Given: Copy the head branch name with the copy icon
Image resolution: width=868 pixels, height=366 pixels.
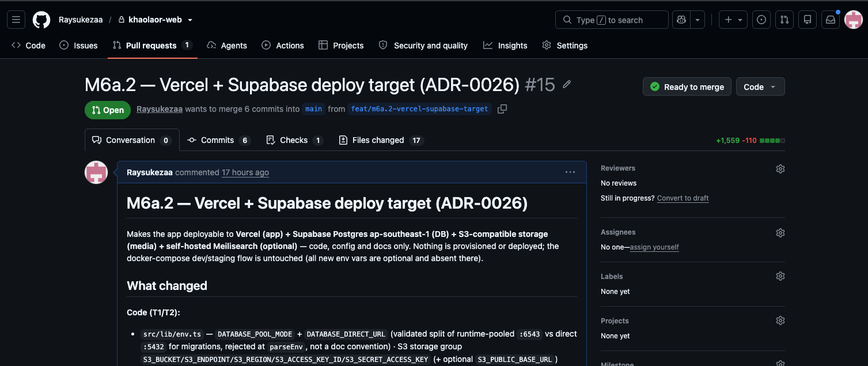Looking at the screenshot, I should [x=502, y=109].
